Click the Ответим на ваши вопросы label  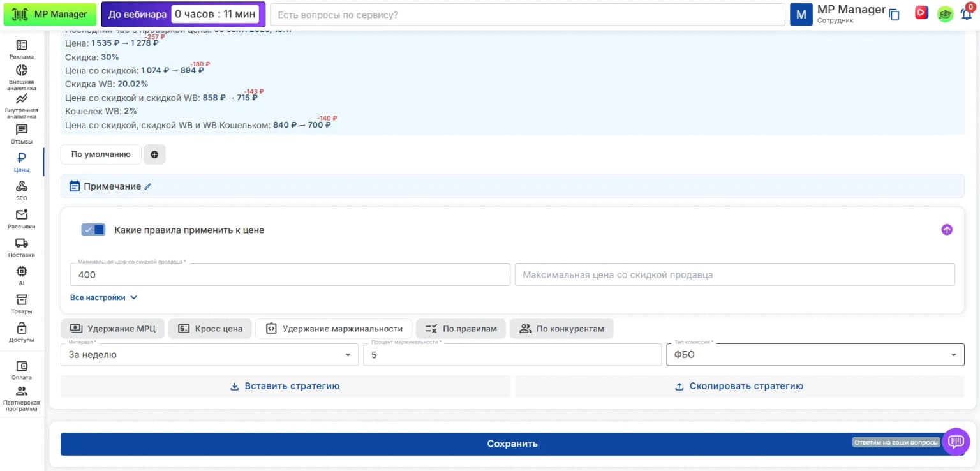pos(896,442)
